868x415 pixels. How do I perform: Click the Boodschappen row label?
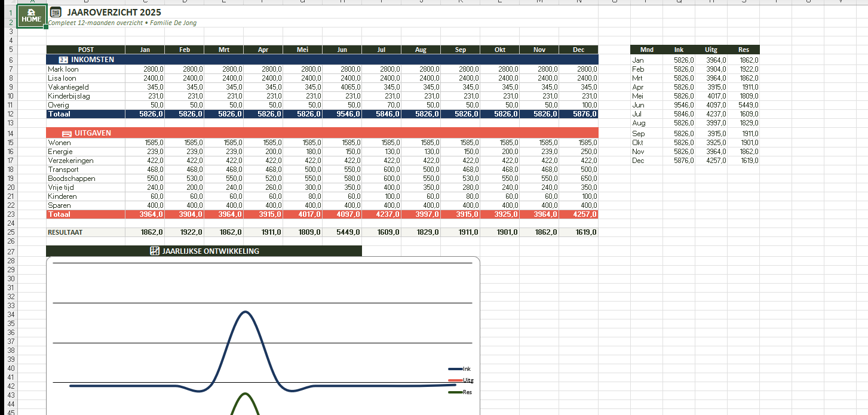coord(72,179)
